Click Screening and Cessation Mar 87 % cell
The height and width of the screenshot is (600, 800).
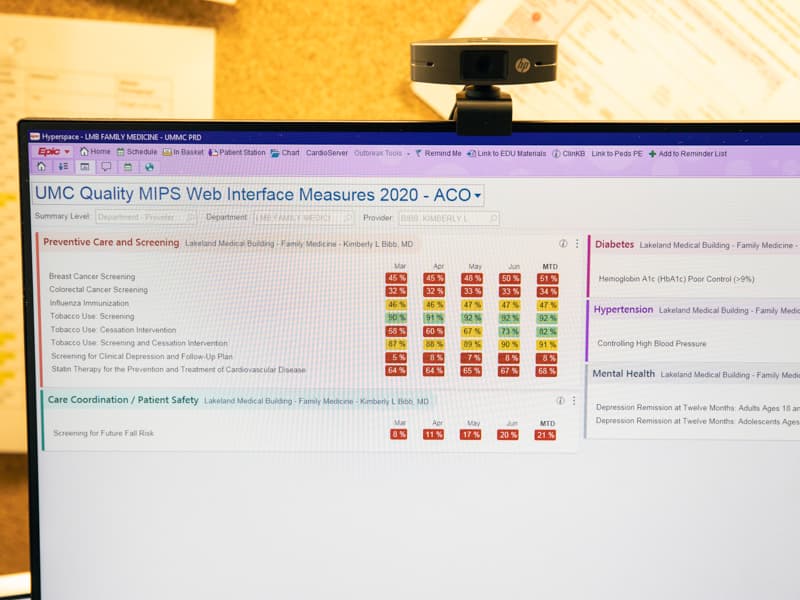click(396, 344)
